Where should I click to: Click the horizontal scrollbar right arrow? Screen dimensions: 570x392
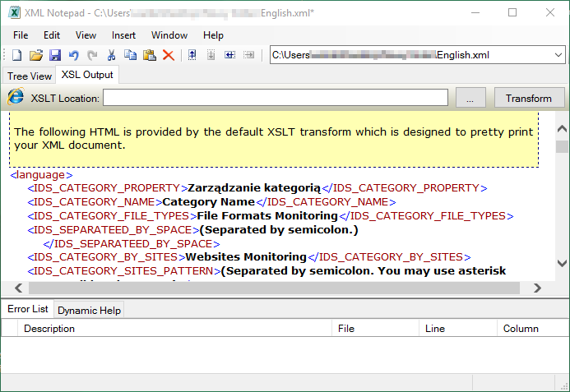click(537, 288)
